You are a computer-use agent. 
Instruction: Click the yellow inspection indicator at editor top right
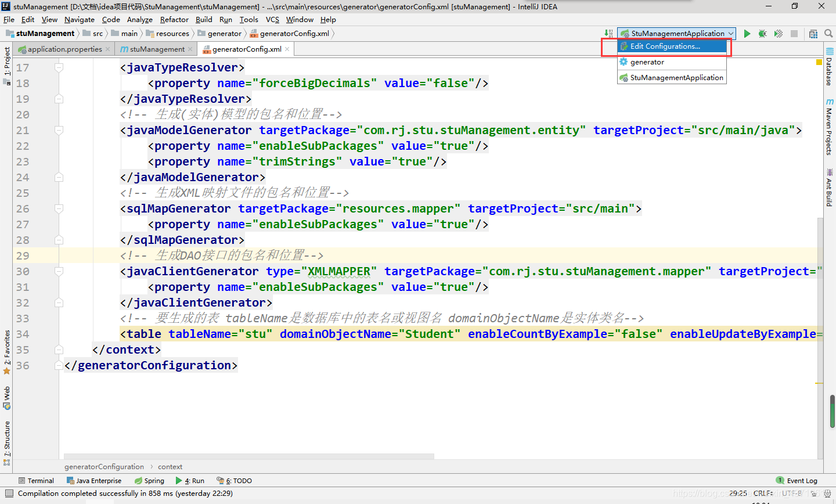[819, 62]
